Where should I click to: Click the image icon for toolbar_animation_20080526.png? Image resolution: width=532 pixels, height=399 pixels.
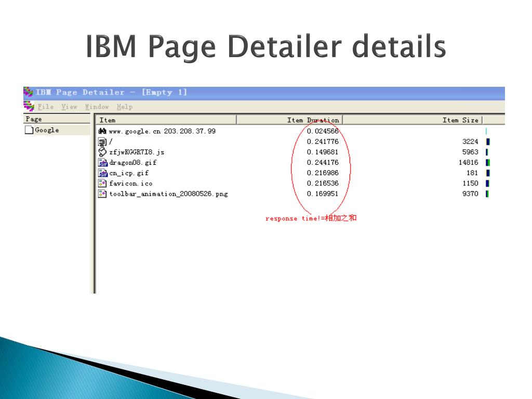[102, 194]
